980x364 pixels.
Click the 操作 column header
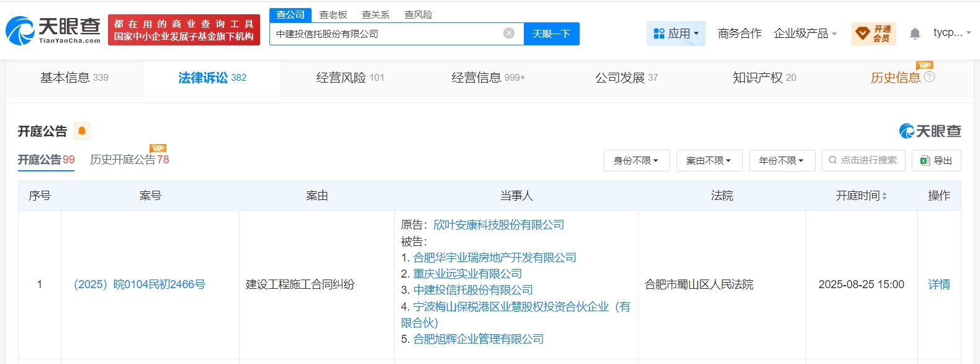tap(939, 196)
